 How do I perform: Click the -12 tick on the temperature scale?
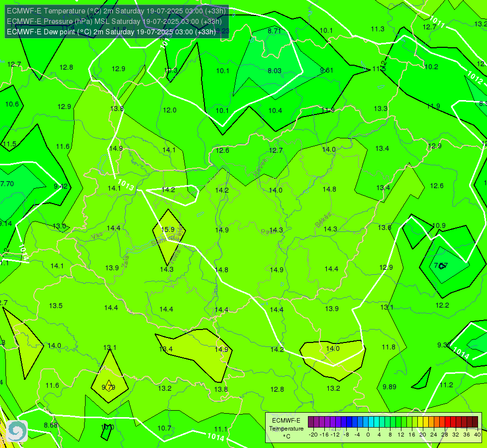[334, 435]
